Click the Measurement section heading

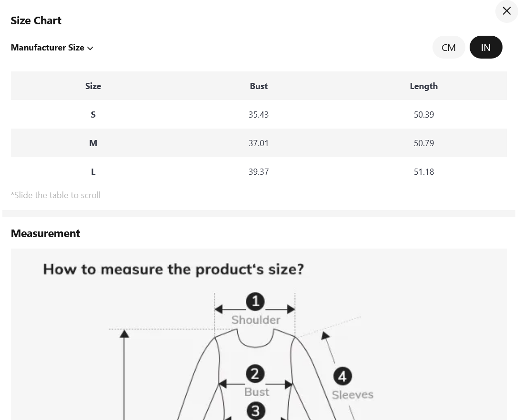45,233
